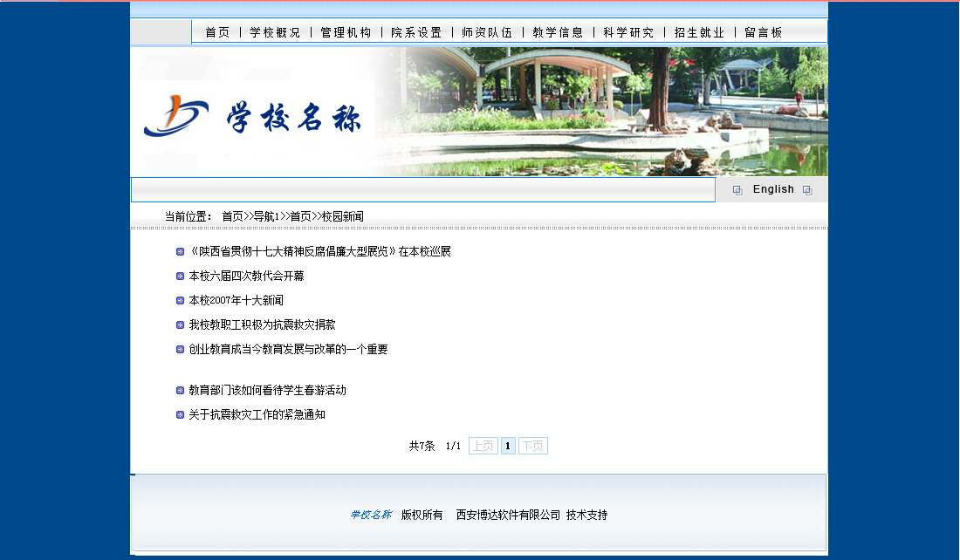Click 版权所有 in the footer
This screenshot has height=560, width=960.
422,516
